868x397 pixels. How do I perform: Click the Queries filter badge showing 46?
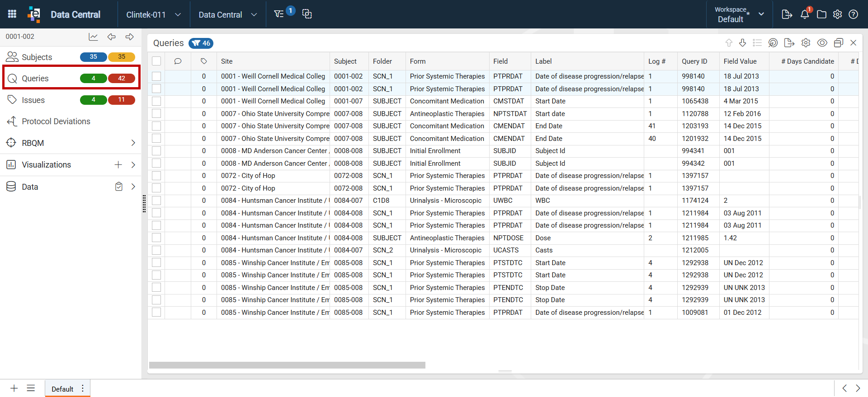click(201, 43)
